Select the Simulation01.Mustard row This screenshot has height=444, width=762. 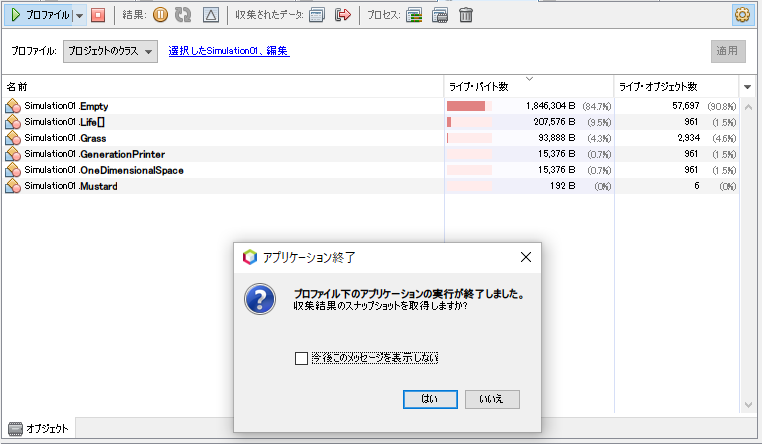(370, 186)
